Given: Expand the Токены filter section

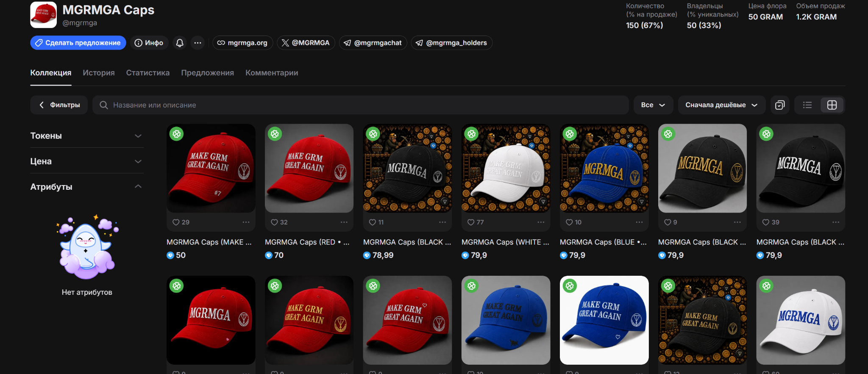Looking at the screenshot, I should coord(87,136).
